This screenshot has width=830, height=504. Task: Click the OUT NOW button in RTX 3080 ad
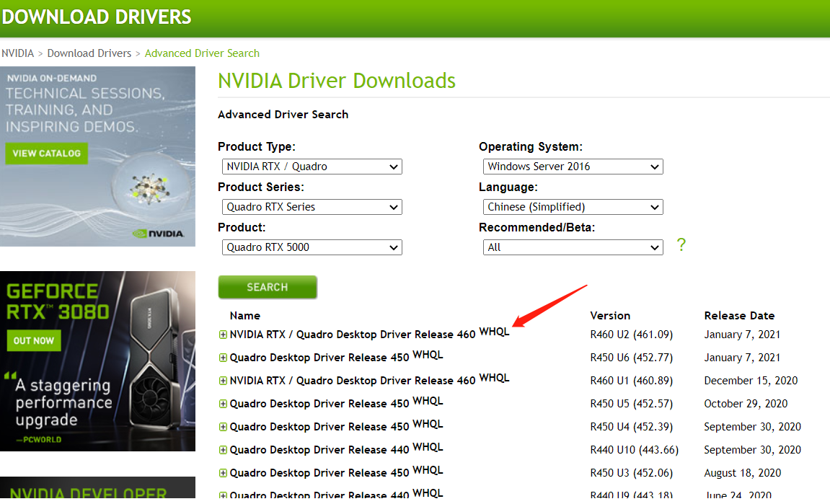pyautogui.click(x=34, y=340)
